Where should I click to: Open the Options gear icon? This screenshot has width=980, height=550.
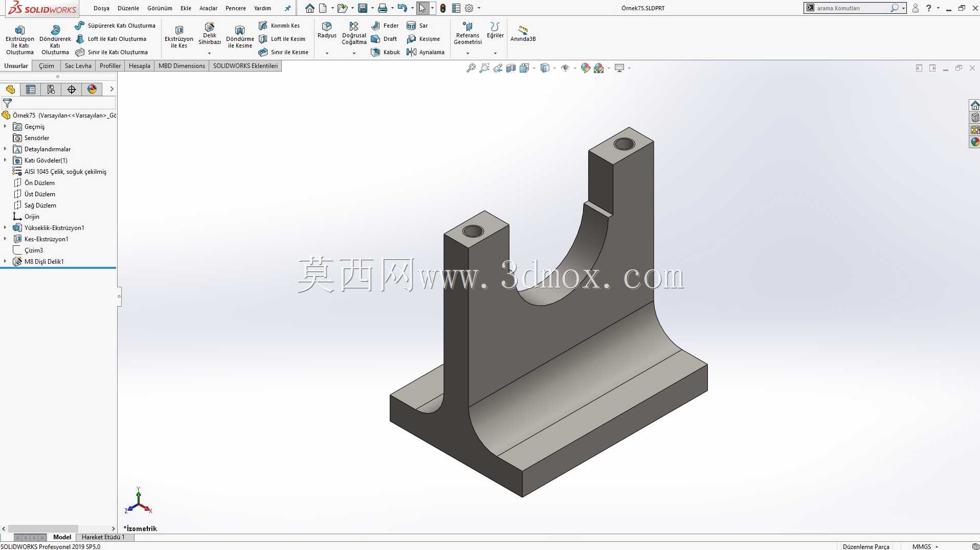[x=469, y=8]
